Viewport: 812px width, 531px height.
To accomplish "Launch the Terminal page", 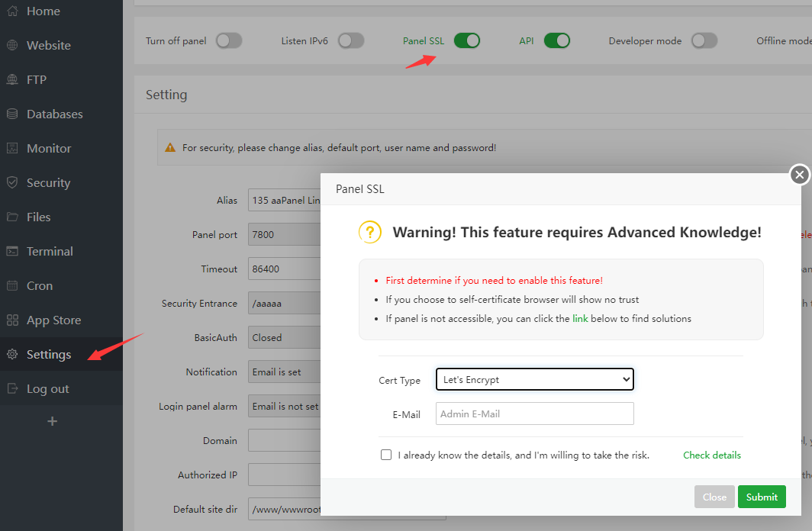I will [x=50, y=251].
